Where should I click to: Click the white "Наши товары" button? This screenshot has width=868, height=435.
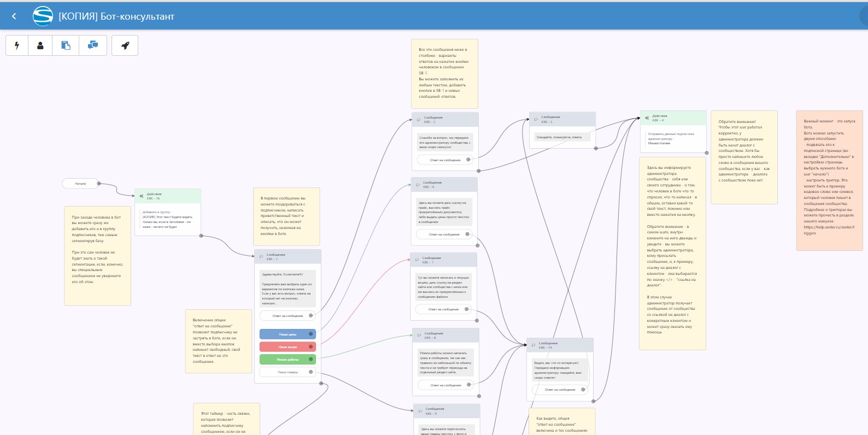(288, 372)
